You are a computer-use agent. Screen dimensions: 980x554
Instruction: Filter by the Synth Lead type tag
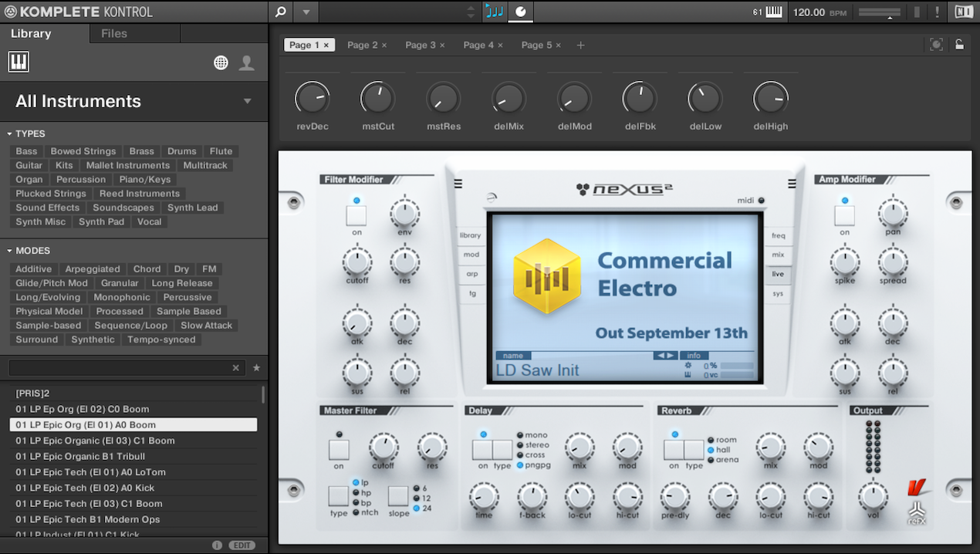point(193,208)
